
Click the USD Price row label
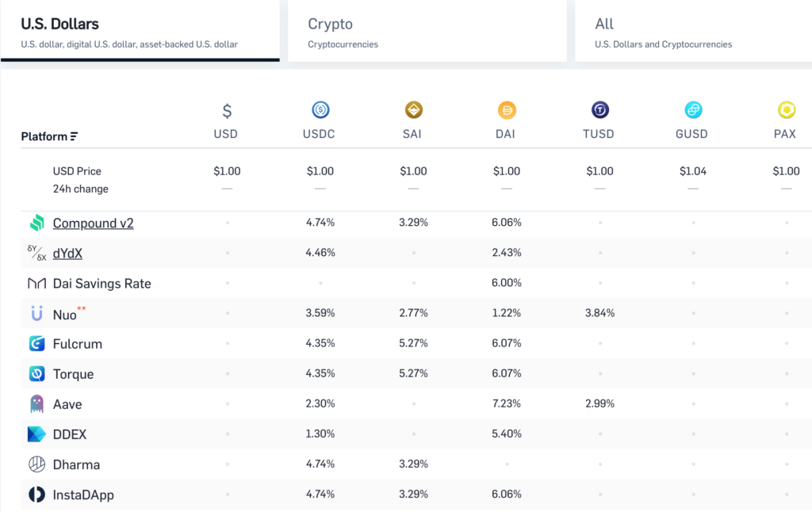[77, 171]
